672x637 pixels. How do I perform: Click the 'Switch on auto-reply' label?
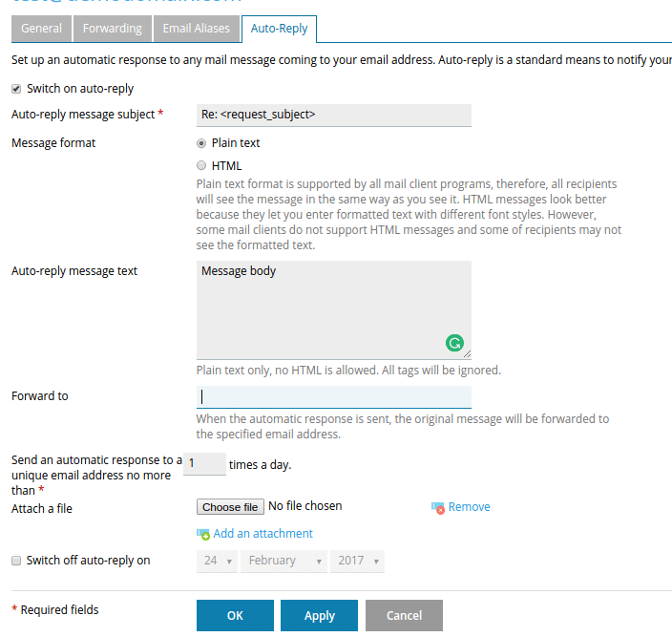coord(80,89)
